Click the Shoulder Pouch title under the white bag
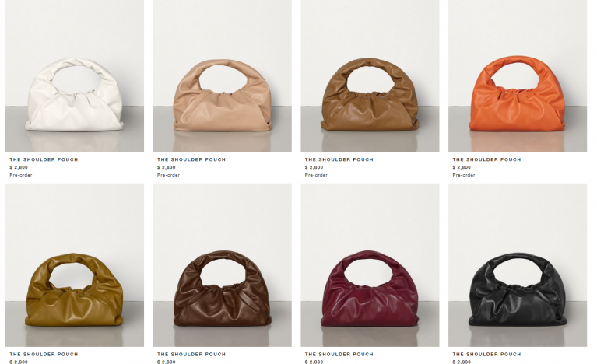597x364 pixels. tap(44, 159)
